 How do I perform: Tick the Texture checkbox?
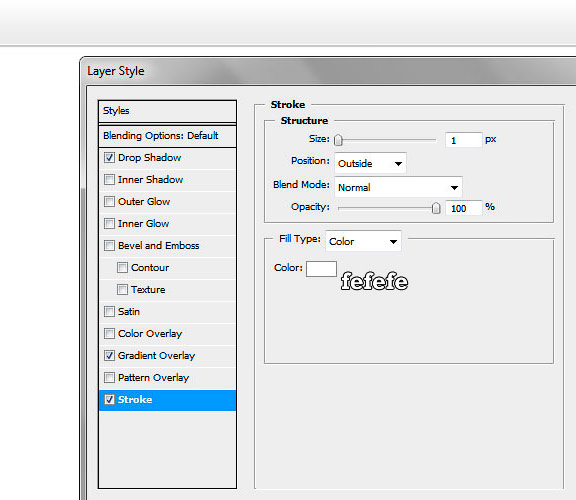point(122,289)
